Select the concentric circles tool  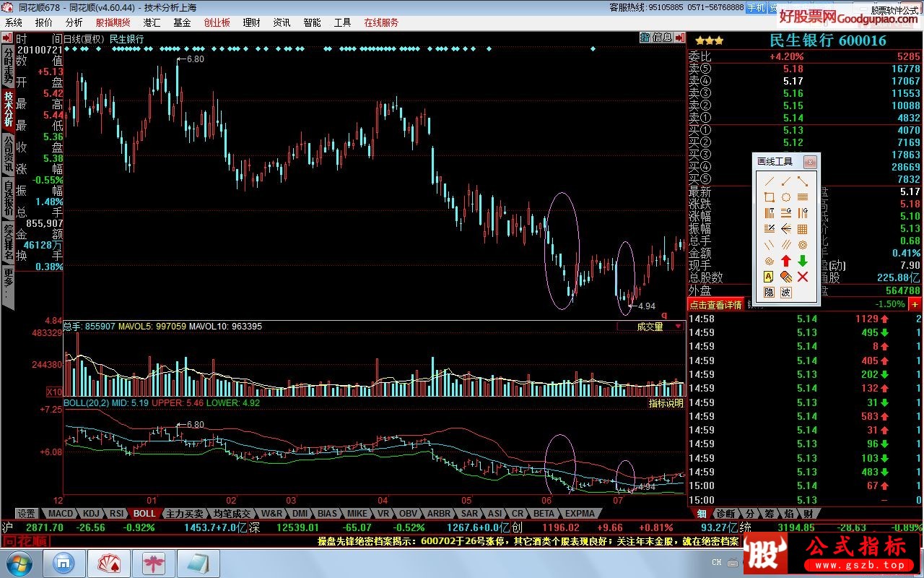pos(803,245)
